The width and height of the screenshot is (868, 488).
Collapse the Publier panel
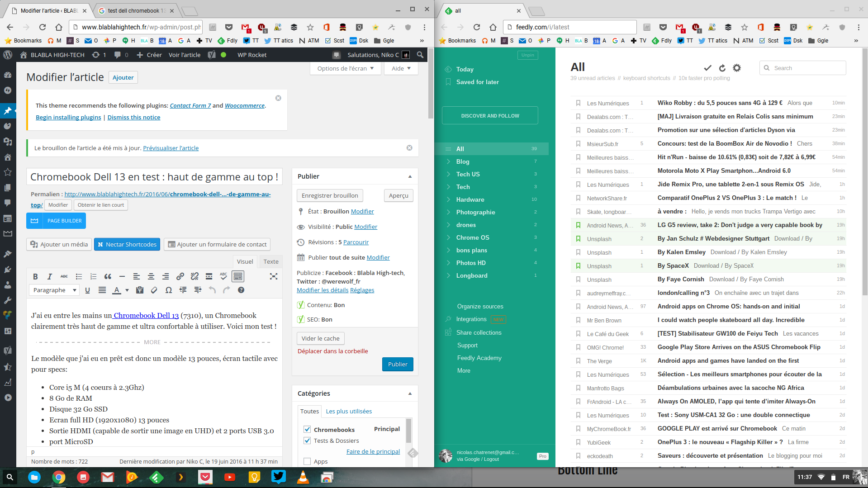point(410,176)
